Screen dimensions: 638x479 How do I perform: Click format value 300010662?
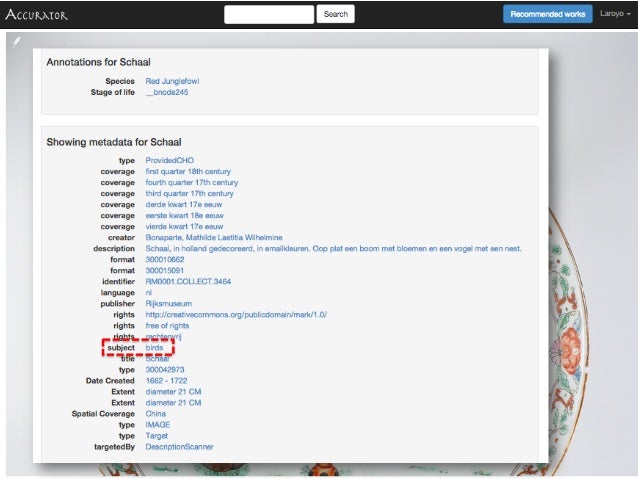pos(165,259)
